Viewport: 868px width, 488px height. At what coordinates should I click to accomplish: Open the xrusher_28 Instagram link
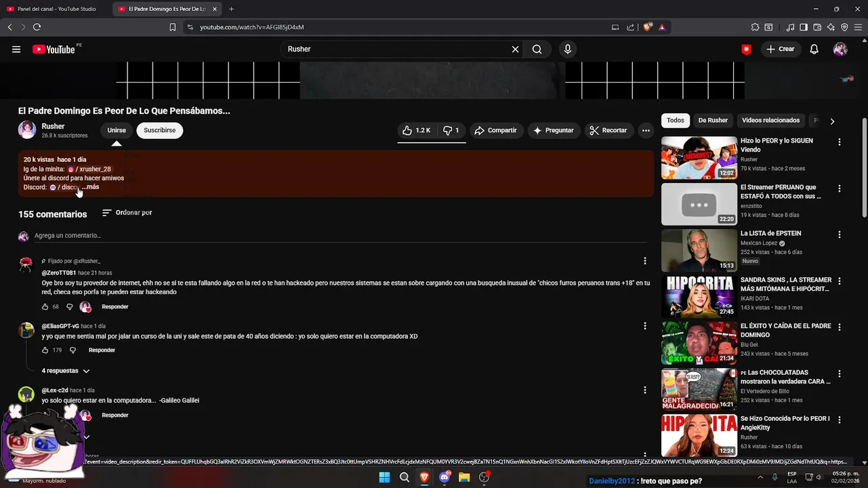click(89, 169)
